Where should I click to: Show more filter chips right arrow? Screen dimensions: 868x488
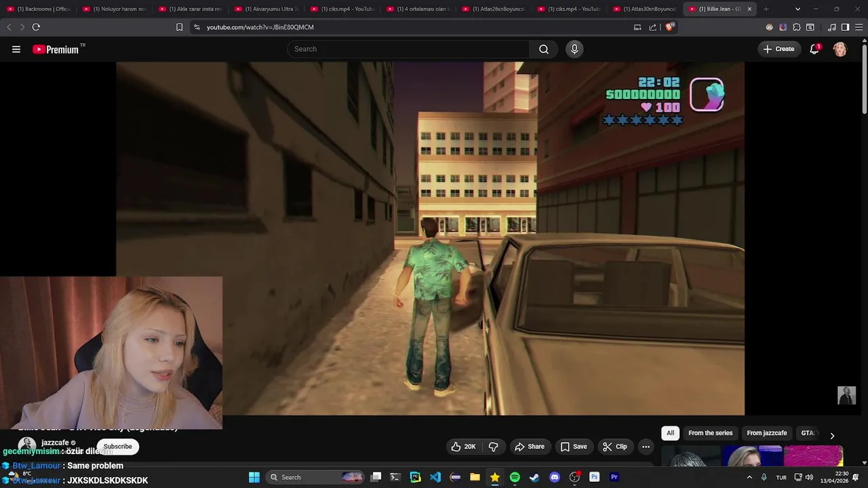pyautogui.click(x=832, y=436)
